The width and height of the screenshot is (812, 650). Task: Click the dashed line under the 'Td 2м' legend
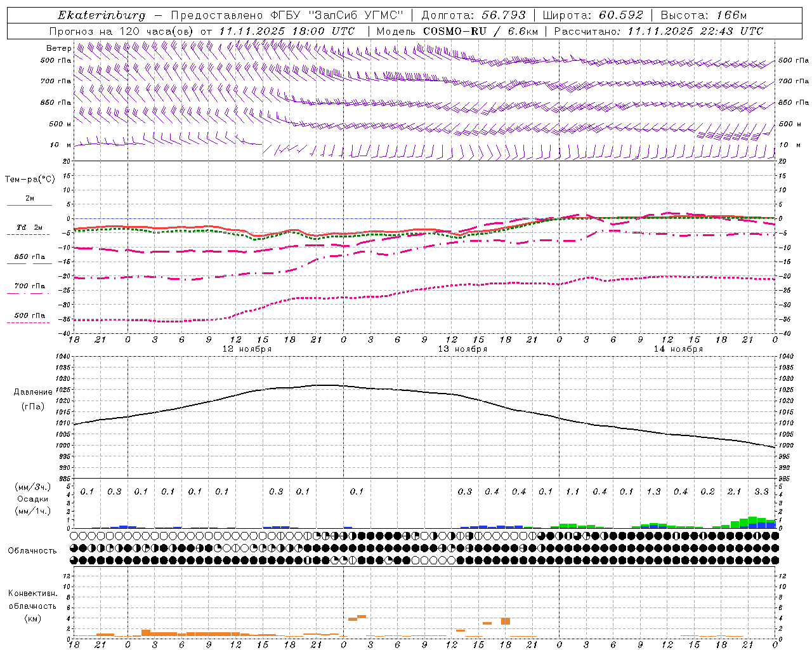pos(28,234)
